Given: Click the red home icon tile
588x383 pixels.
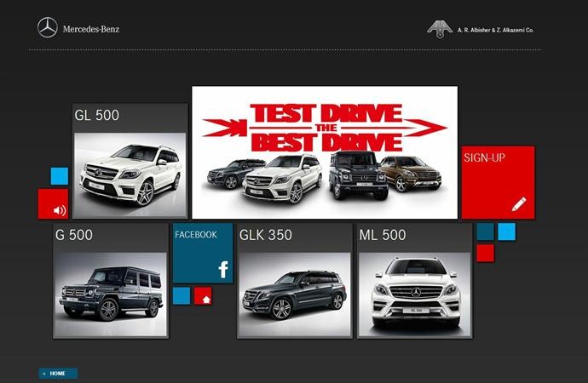Looking at the screenshot, I should [x=203, y=296].
